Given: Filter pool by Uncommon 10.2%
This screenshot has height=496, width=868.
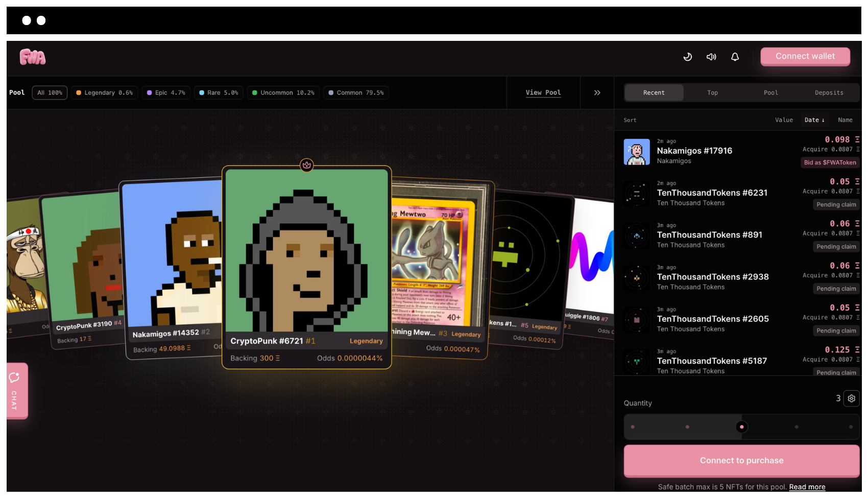Looking at the screenshot, I should coord(283,92).
